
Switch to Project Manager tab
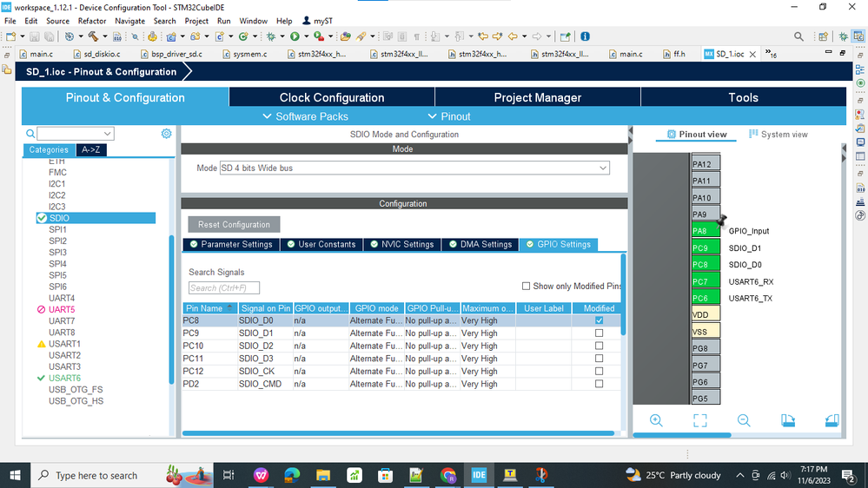tap(538, 97)
